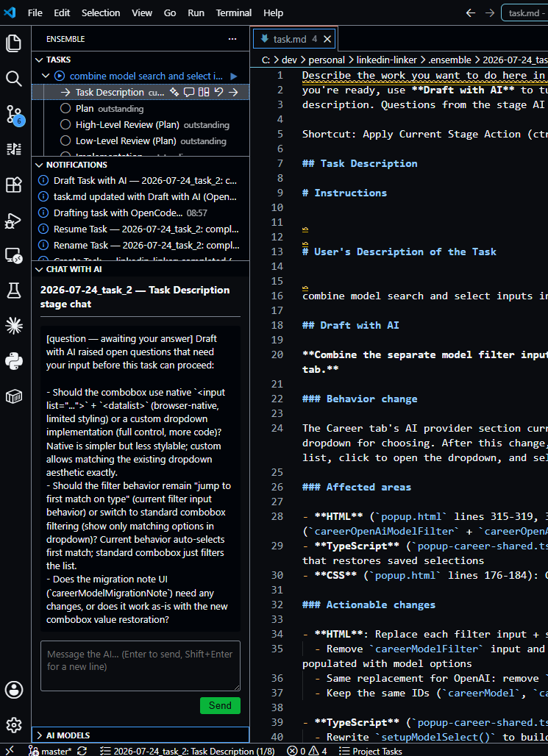Run the combine model search task play arrow

(x=234, y=76)
